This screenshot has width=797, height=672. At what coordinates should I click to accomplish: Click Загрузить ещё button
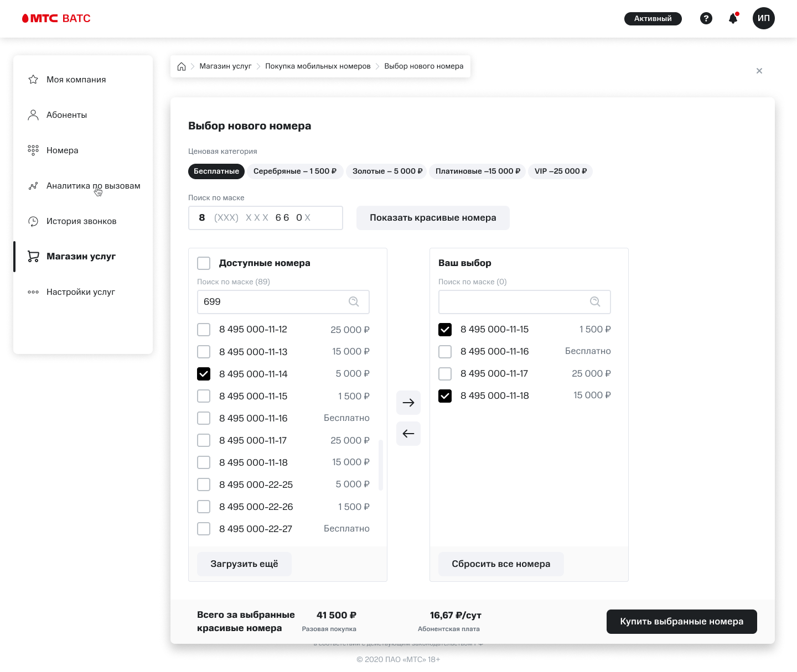coord(244,564)
